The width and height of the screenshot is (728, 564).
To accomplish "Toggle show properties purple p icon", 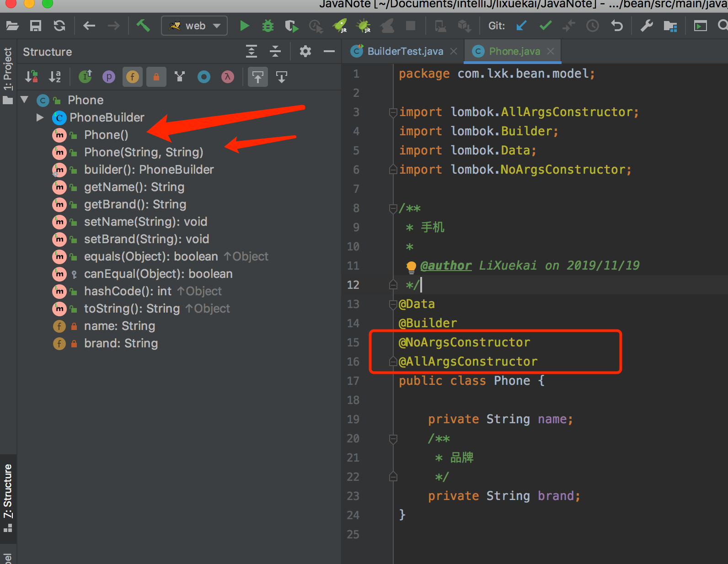I will click(109, 77).
